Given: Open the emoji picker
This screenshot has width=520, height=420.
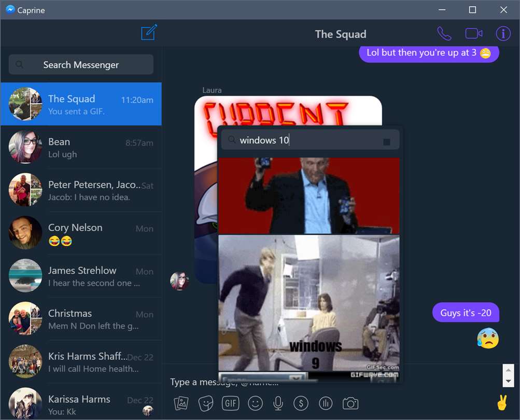Looking at the screenshot, I should (x=255, y=403).
